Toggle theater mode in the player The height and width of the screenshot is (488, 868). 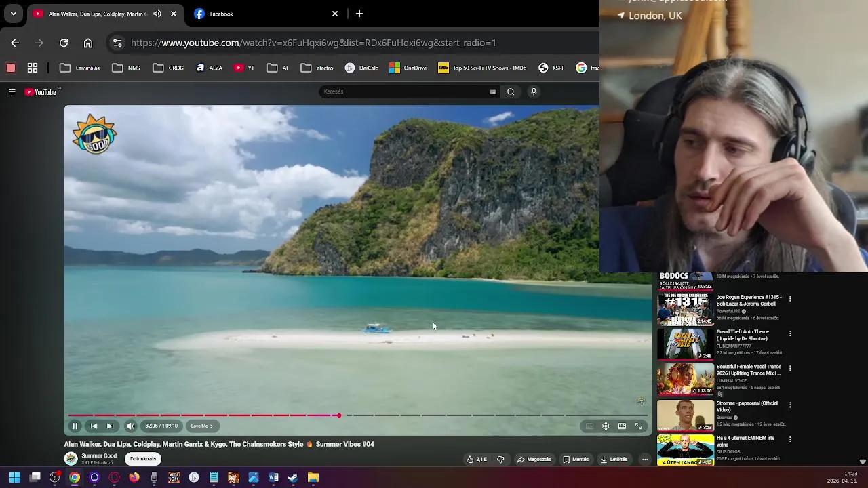tap(622, 426)
